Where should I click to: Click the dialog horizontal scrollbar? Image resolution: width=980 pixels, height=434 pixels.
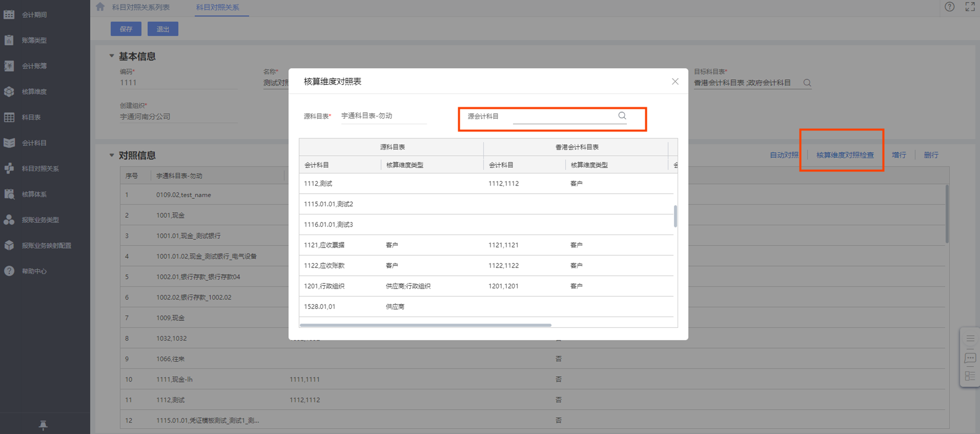pos(425,325)
